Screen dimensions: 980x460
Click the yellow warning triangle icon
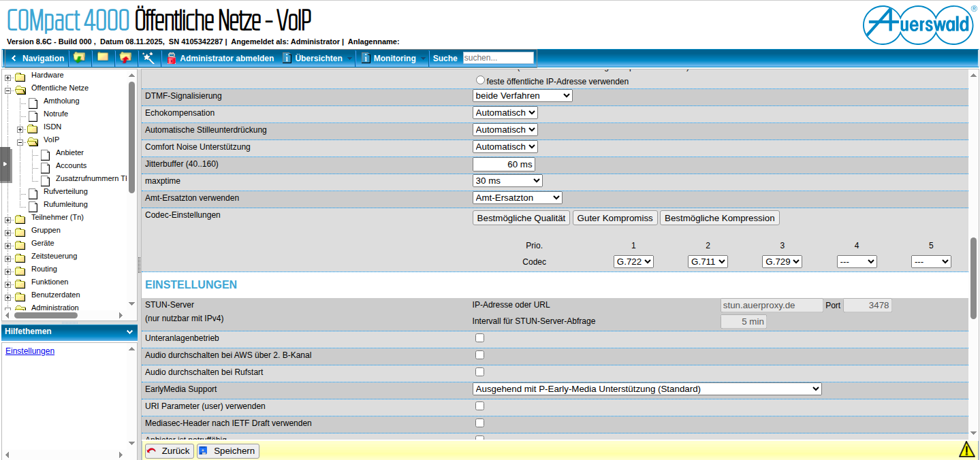click(x=967, y=450)
